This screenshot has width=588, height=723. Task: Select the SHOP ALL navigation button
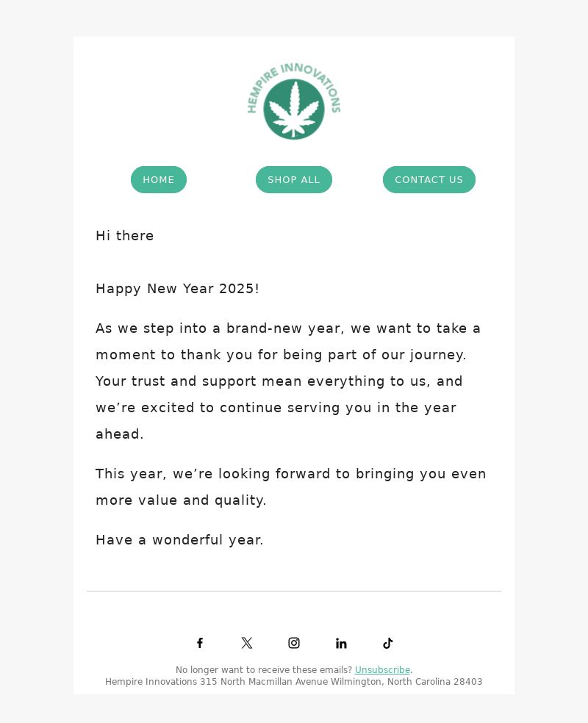[294, 179]
